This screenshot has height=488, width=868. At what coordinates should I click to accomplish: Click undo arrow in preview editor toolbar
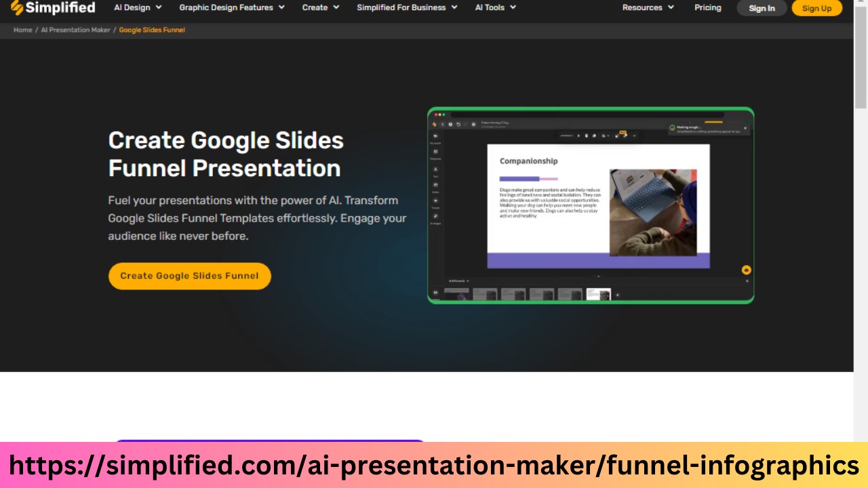[458, 124]
